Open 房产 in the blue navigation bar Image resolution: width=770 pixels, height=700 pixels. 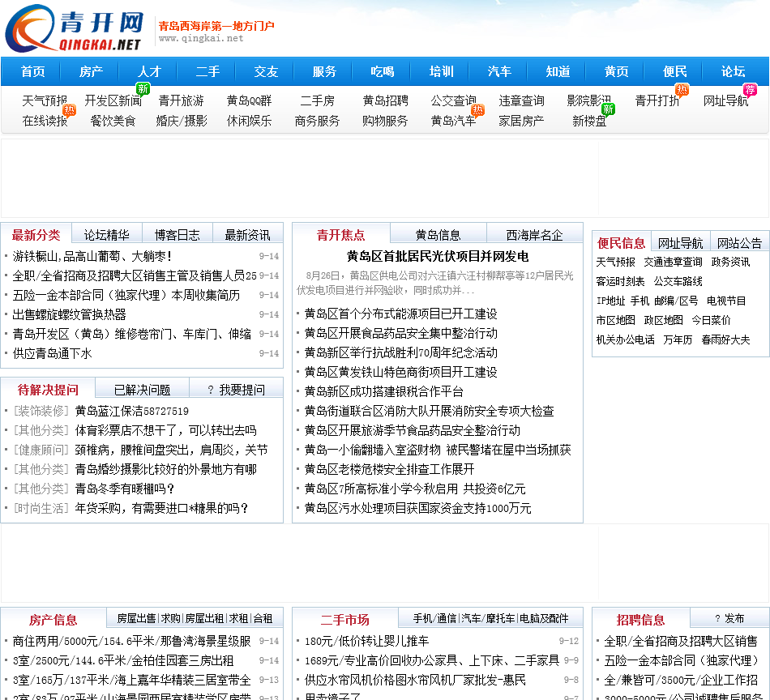[91, 71]
